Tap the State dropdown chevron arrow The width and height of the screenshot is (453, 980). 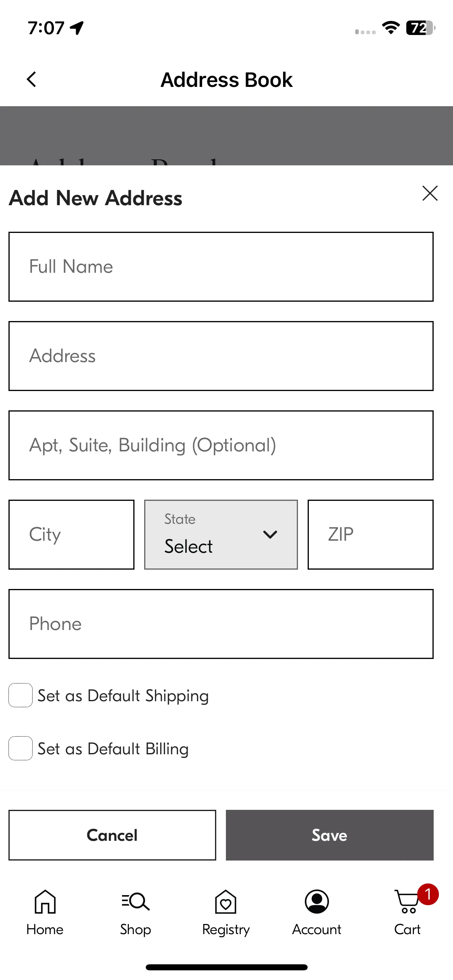pyautogui.click(x=270, y=535)
